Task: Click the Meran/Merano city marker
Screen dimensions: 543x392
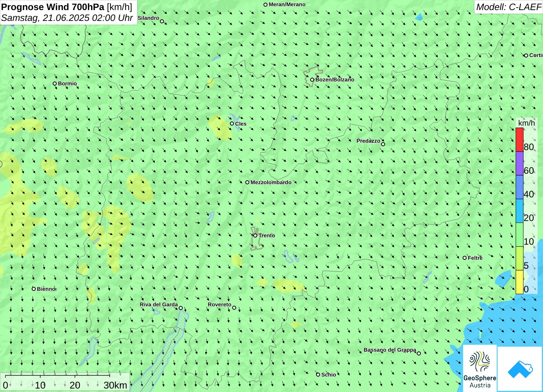Action: (x=265, y=5)
